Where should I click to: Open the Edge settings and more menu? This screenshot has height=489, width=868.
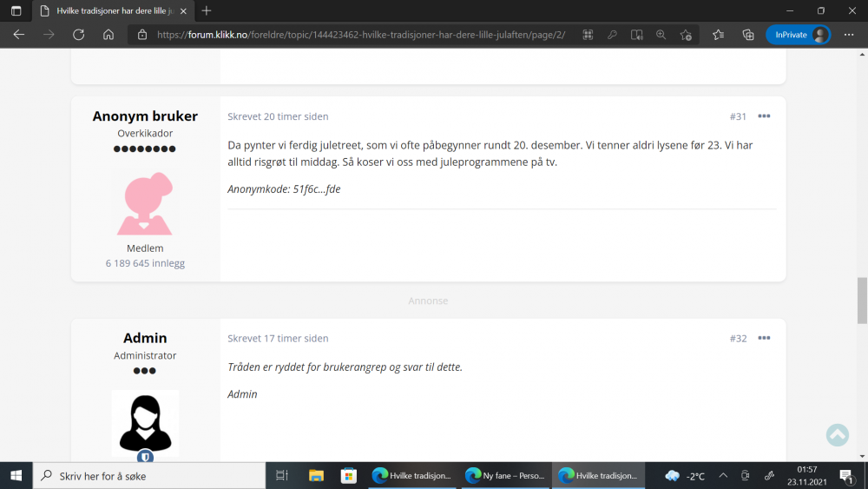(849, 35)
